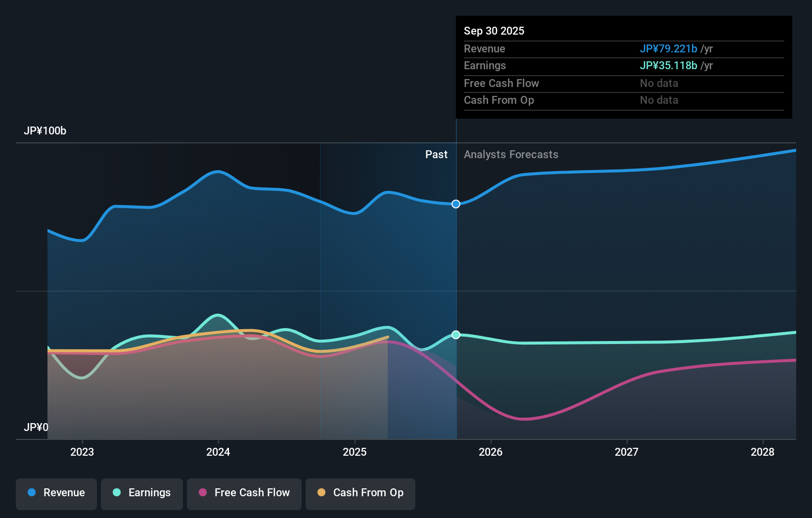
Task: Click the pink Free Cash Flow dot icon
Action: tap(203, 493)
